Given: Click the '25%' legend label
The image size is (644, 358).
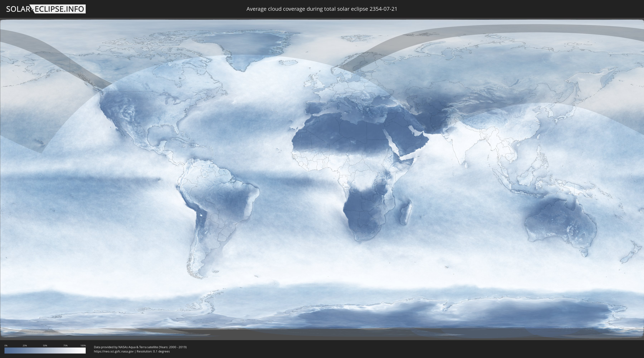Looking at the screenshot, I should [25, 345].
